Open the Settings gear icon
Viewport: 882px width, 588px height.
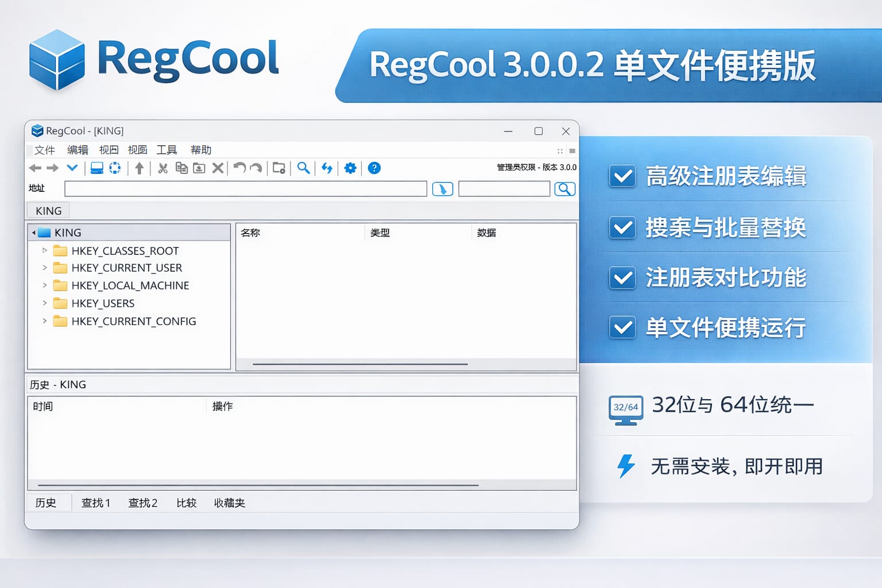tap(350, 168)
